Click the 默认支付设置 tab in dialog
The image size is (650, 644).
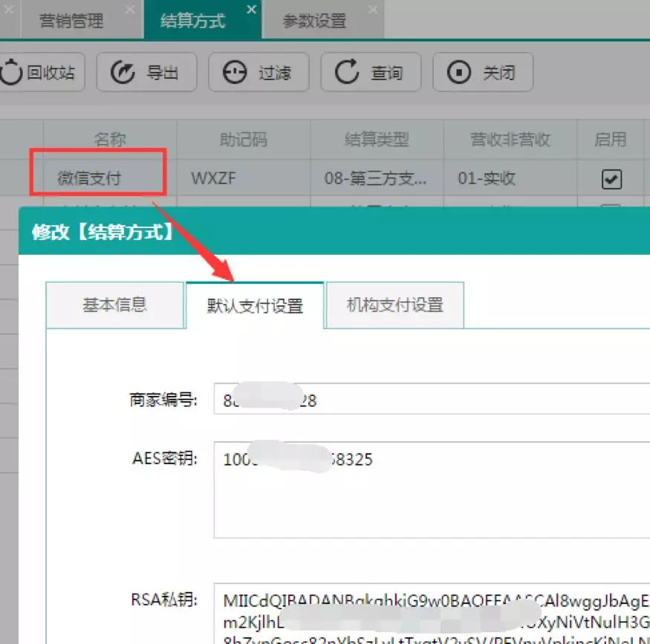[255, 305]
